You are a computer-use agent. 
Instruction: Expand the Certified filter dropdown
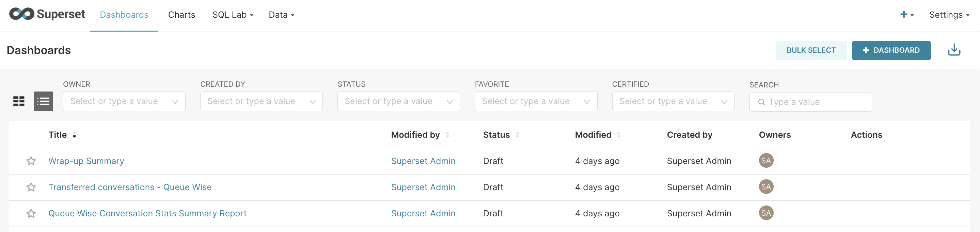coord(673,101)
